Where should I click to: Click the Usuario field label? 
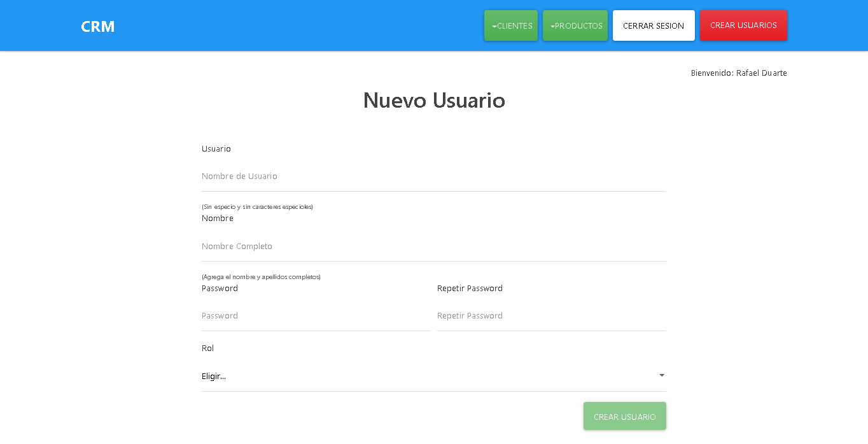tap(216, 148)
